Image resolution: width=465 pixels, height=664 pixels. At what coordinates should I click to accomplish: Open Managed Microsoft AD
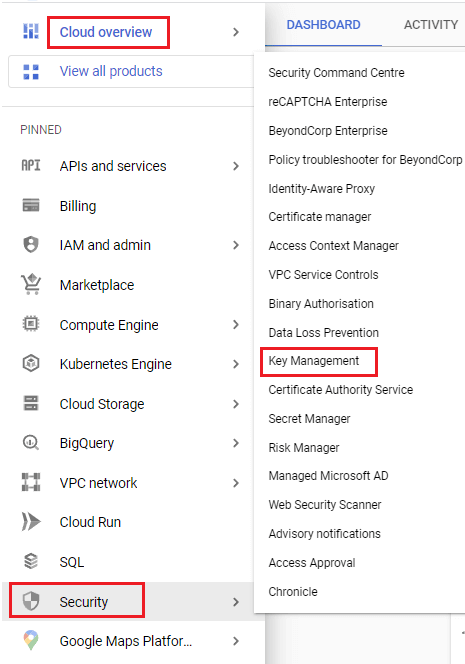coord(328,476)
